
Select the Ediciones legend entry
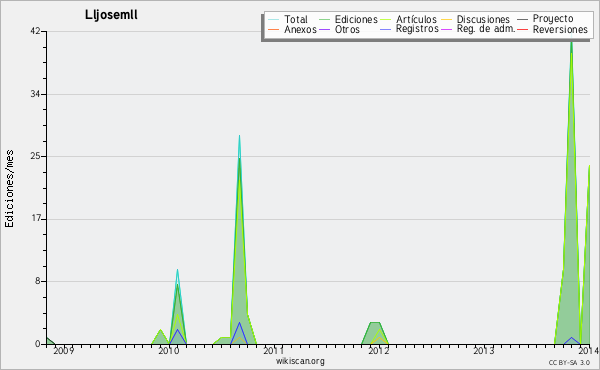tap(348, 19)
